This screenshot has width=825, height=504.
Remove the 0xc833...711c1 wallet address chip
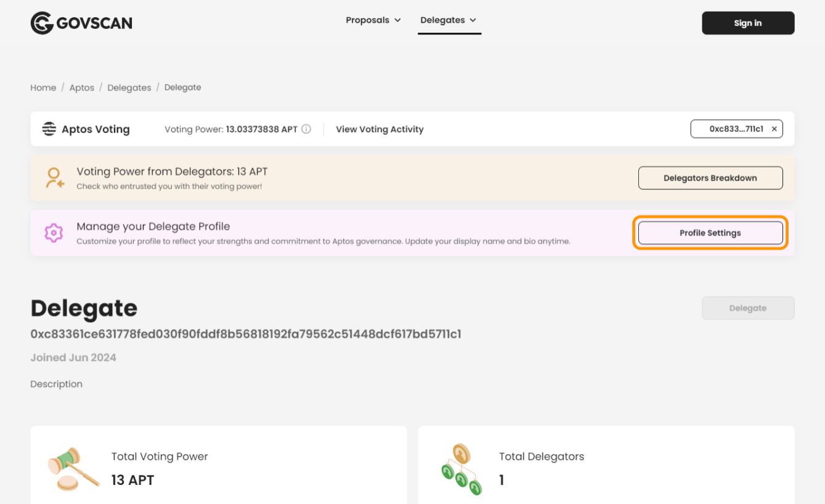(x=774, y=129)
